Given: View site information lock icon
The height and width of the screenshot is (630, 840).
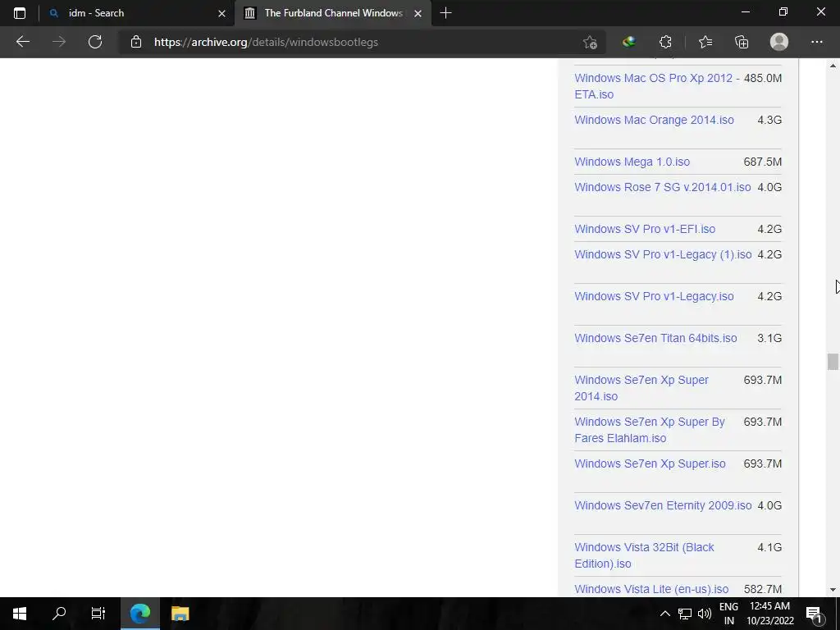Looking at the screenshot, I should point(136,42).
